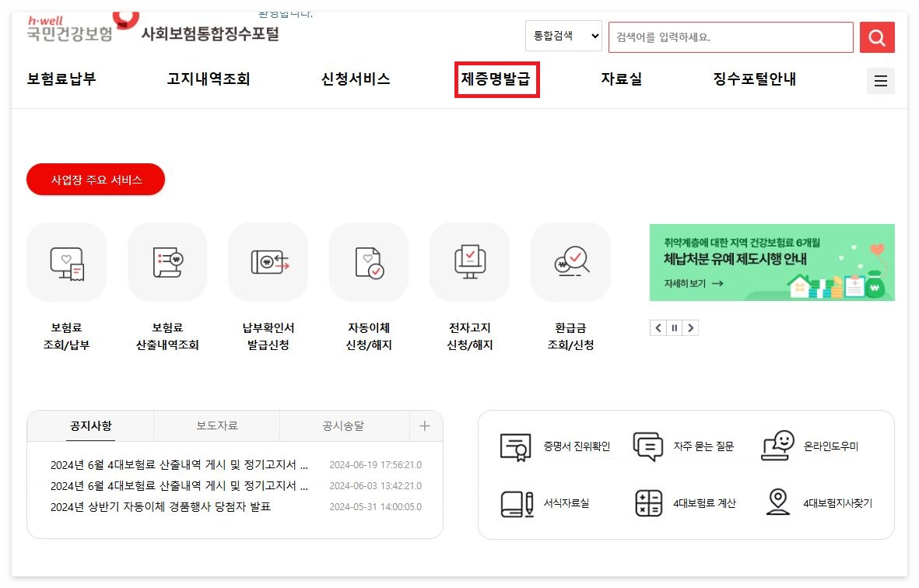Click the 사업장 주요 서비스 button
The width and height of the screenshot is (919, 588).
tap(95, 179)
